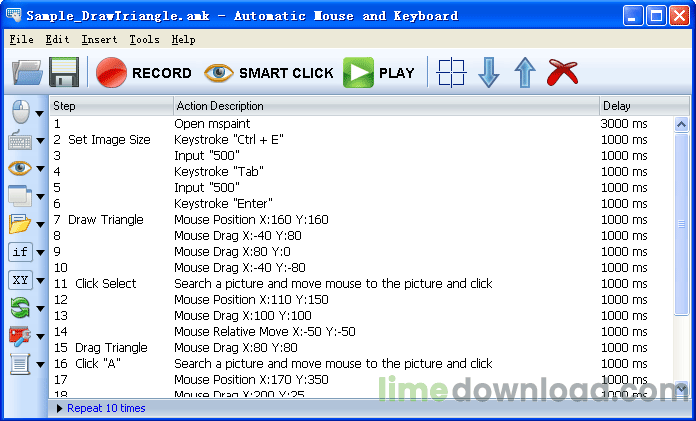The width and height of the screenshot is (696, 421).
Task: Select step 15 Drag Triangle row
Action: pyautogui.click(x=361, y=347)
